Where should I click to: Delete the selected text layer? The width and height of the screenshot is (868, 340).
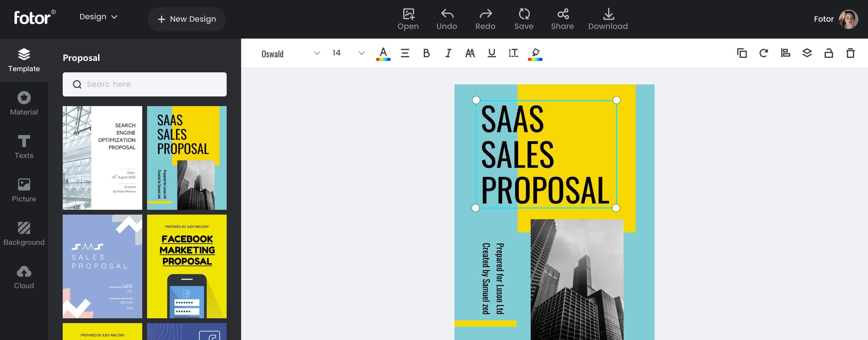pos(851,53)
